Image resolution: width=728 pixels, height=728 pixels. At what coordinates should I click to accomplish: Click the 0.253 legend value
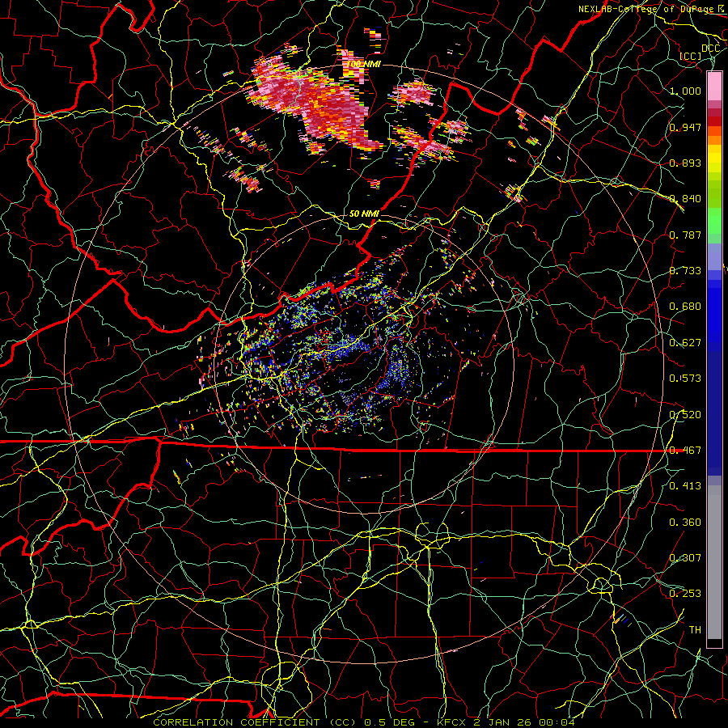pos(685,594)
